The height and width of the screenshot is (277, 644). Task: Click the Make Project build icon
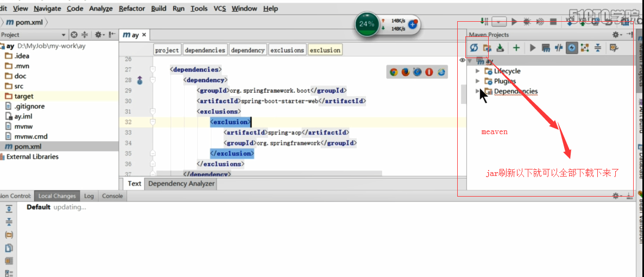pos(485,21)
